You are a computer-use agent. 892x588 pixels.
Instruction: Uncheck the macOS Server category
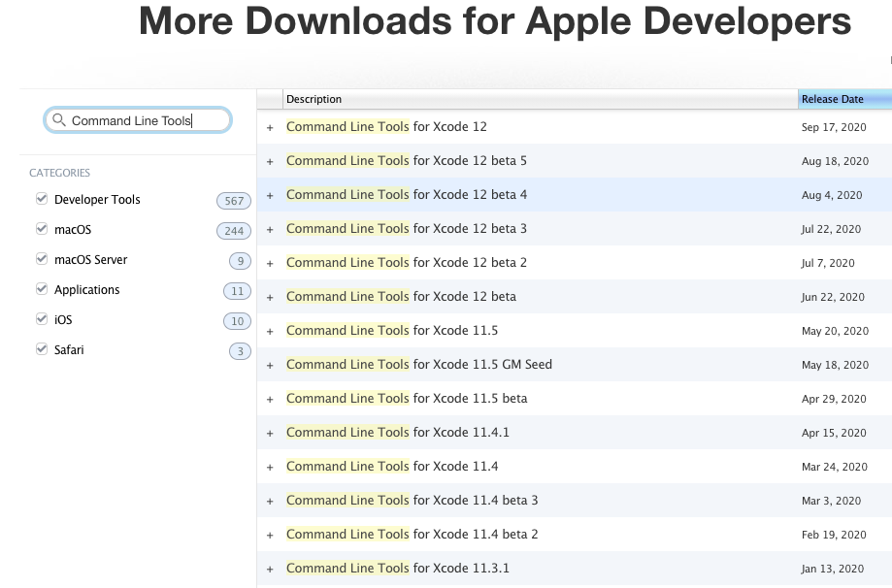pos(42,259)
